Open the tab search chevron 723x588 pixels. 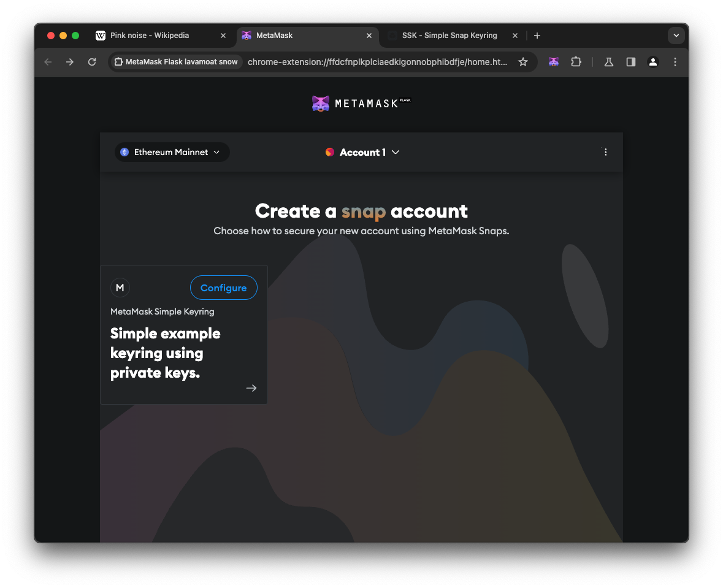(676, 36)
